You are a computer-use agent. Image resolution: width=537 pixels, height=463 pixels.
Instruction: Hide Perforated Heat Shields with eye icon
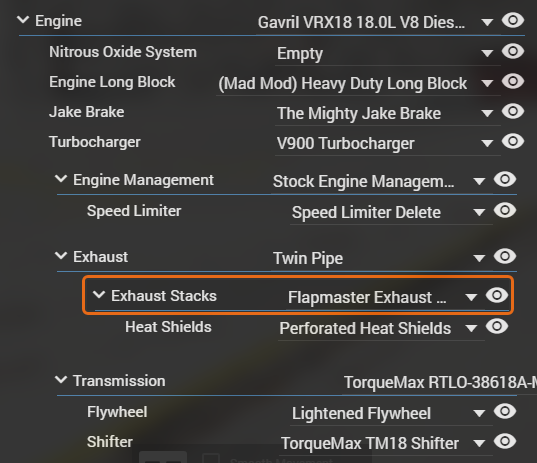(497, 326)
